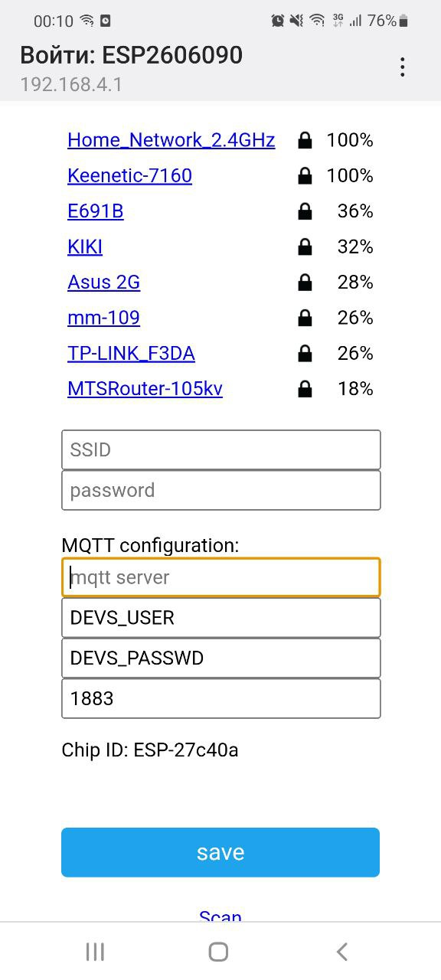Open the browser overflow menu with three dots
Image resolution: width=441 pixels, height=980 pixels.
(402, 67)
